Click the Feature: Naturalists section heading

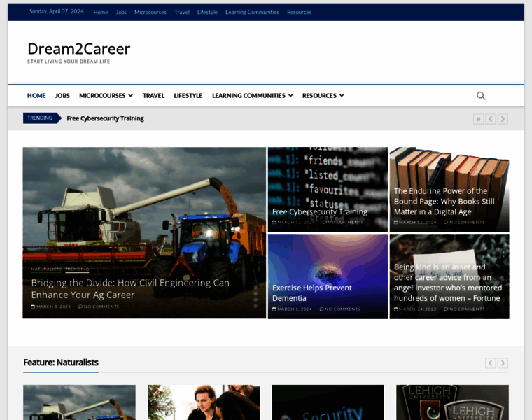click(x=61, y=363)
